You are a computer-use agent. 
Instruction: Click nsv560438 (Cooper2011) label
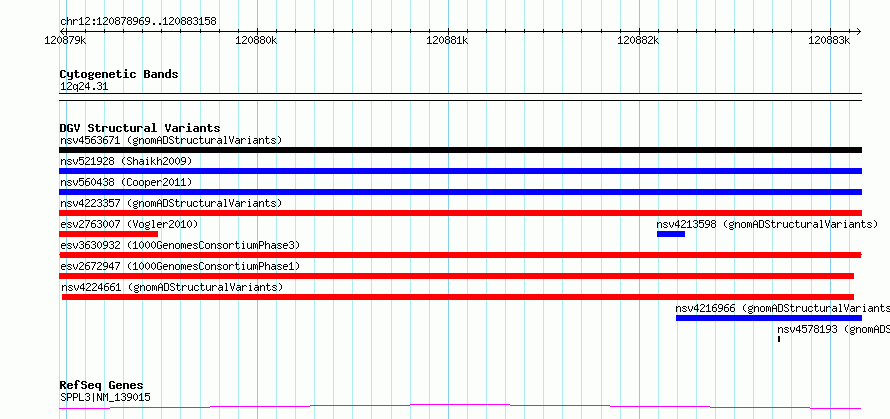[x=126, y=182]
